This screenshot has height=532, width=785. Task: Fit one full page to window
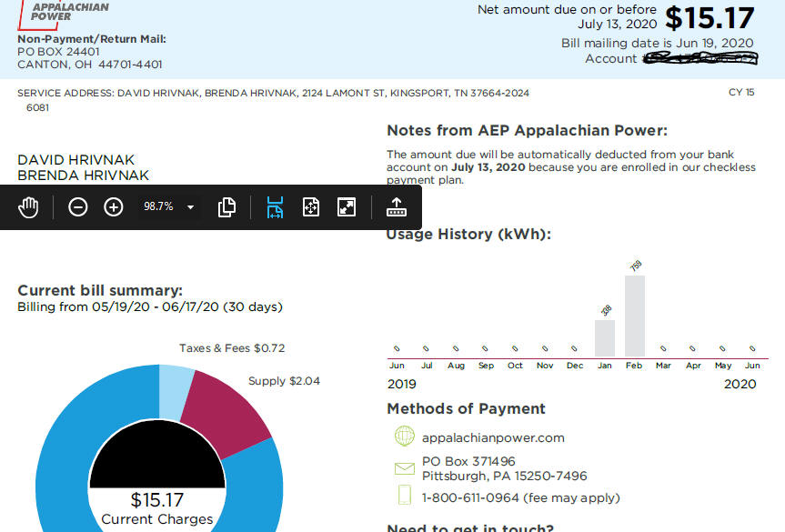coord(311,207)
